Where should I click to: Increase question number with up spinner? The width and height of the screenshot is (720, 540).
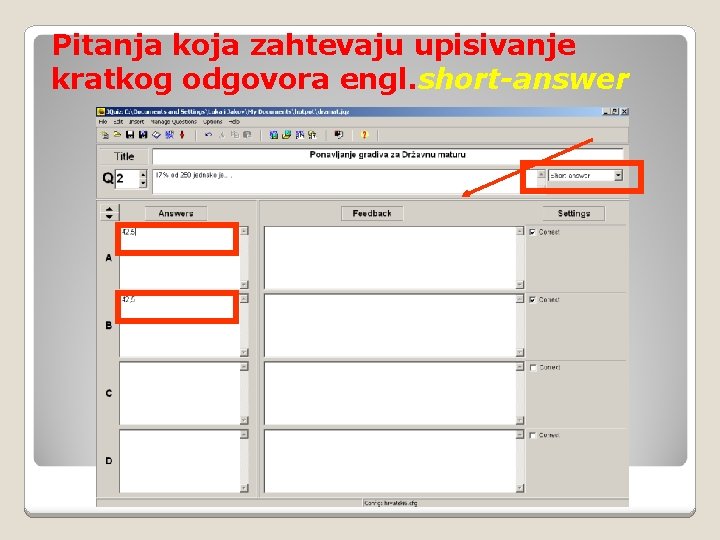[x=143, y=174]
